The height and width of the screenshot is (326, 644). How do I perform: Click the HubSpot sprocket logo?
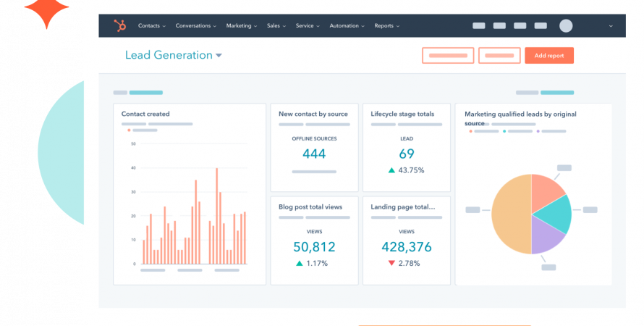tap(120, 25)
